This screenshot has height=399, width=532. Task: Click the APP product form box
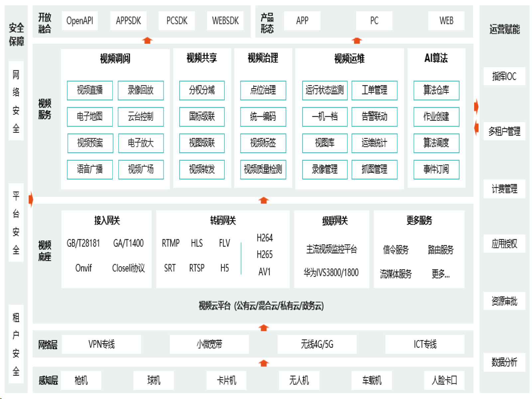(x=302, y=21)
